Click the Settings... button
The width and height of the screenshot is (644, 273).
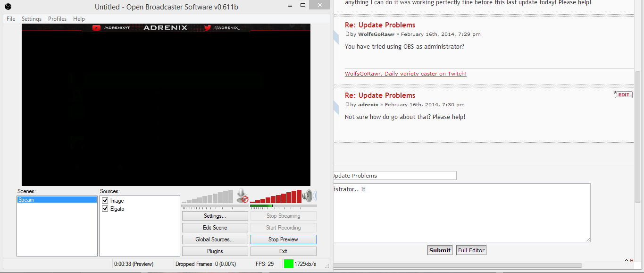pyautogui.click(x=215, y=216)
